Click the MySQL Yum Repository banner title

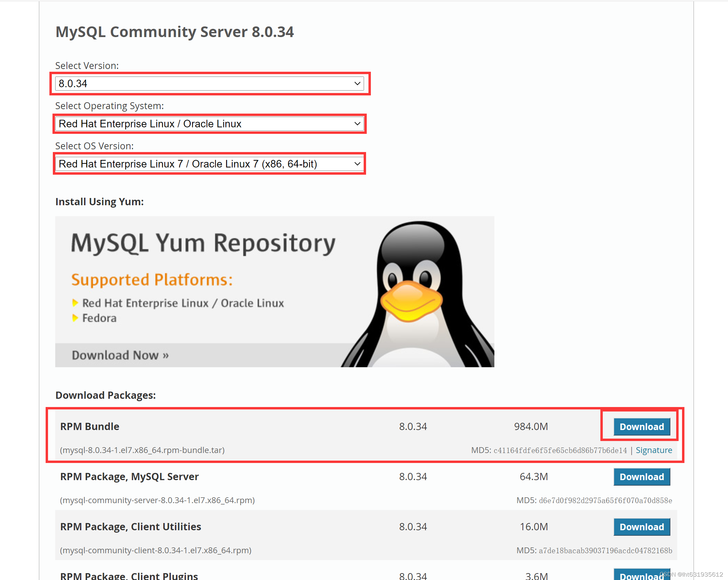click(x=203, y=243)
